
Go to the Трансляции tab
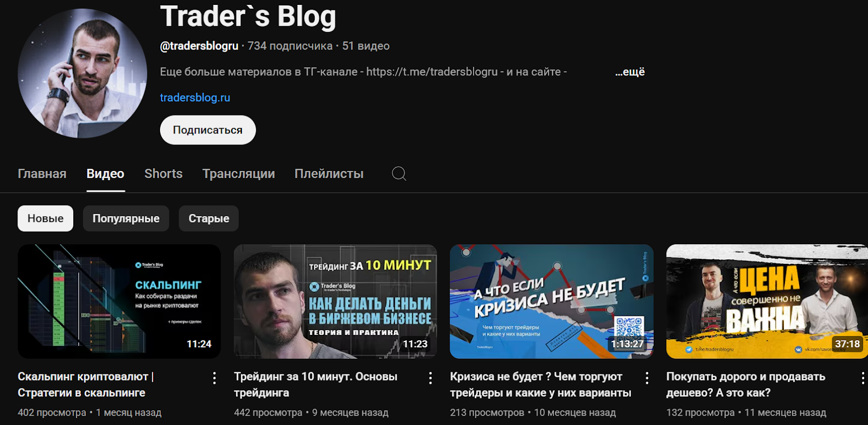point(239,174)
